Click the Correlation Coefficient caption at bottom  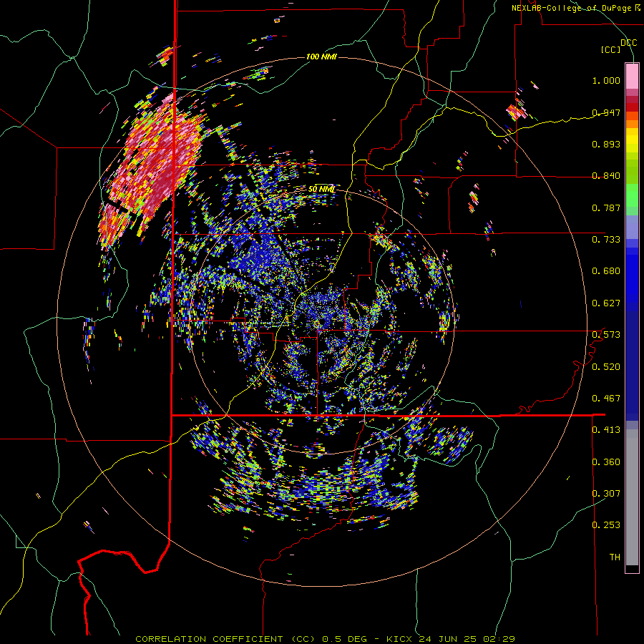click(x=325, y=639)
